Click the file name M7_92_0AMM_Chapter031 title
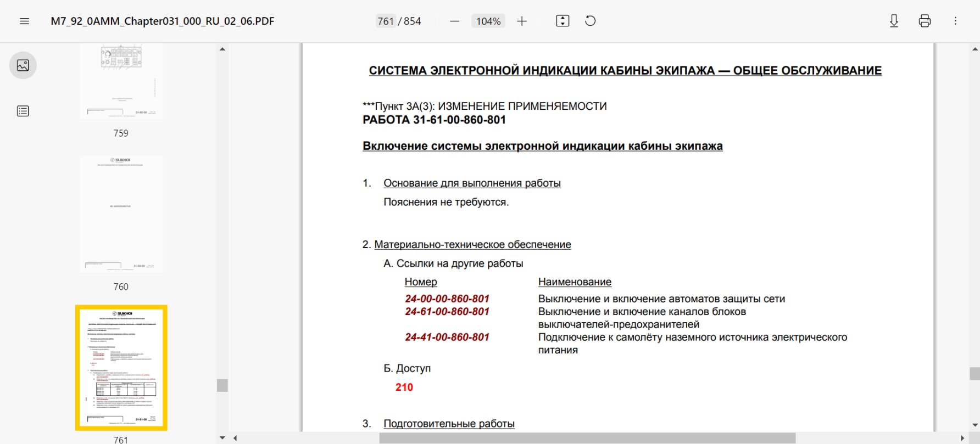Image resolution: width=980 pixels, height=444 pixels. click(163, 21)
